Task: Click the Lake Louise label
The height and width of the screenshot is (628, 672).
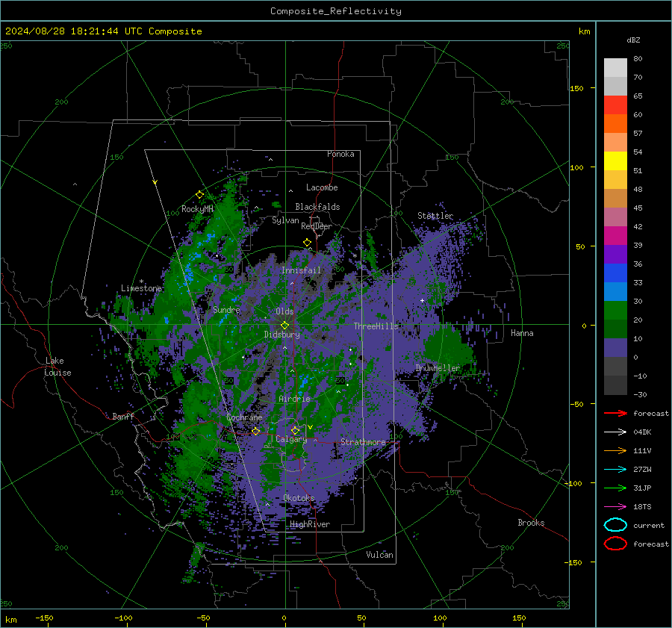Action: tap(57, 367)
